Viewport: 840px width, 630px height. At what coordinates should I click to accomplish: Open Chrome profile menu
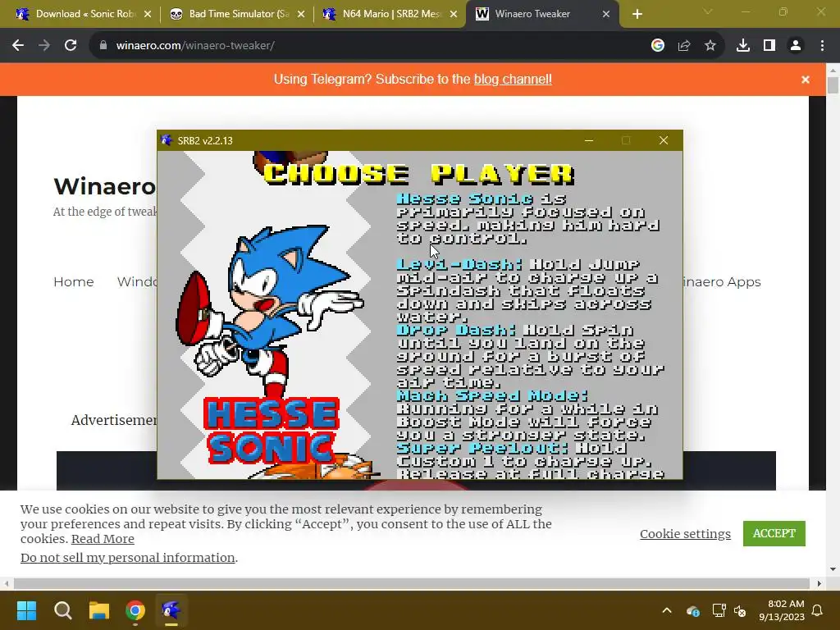tap(796, 46)
